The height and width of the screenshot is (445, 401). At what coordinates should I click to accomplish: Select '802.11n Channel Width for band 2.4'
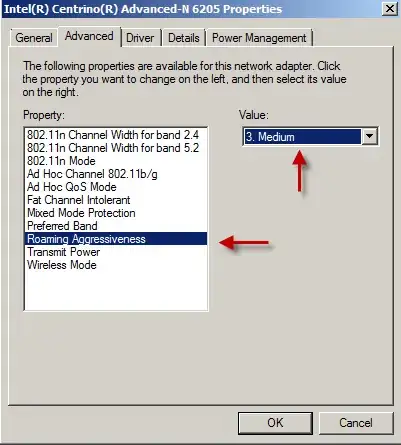coord(116,135)
